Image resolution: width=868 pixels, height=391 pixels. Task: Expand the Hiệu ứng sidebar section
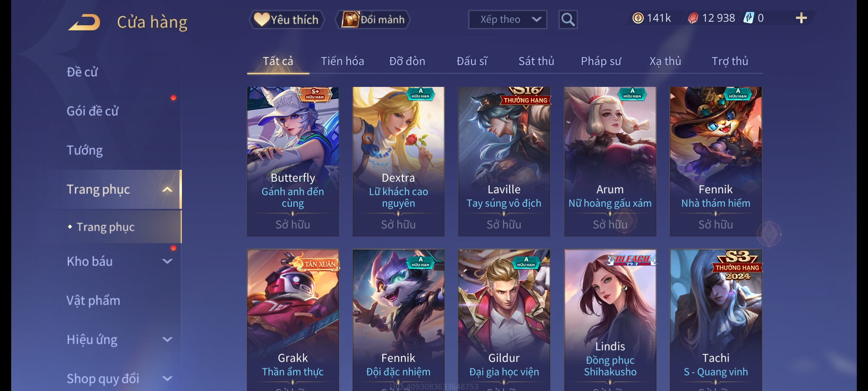167,339
